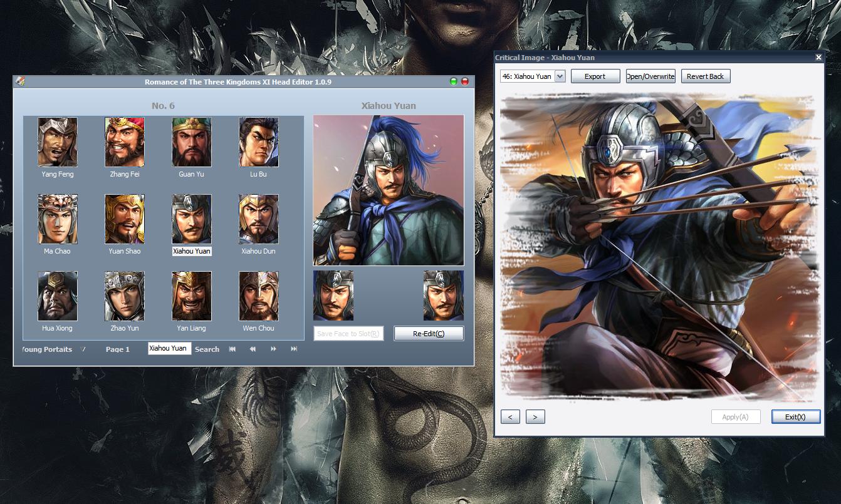Click the Head Editor app icon in title bar

(20, 81)
